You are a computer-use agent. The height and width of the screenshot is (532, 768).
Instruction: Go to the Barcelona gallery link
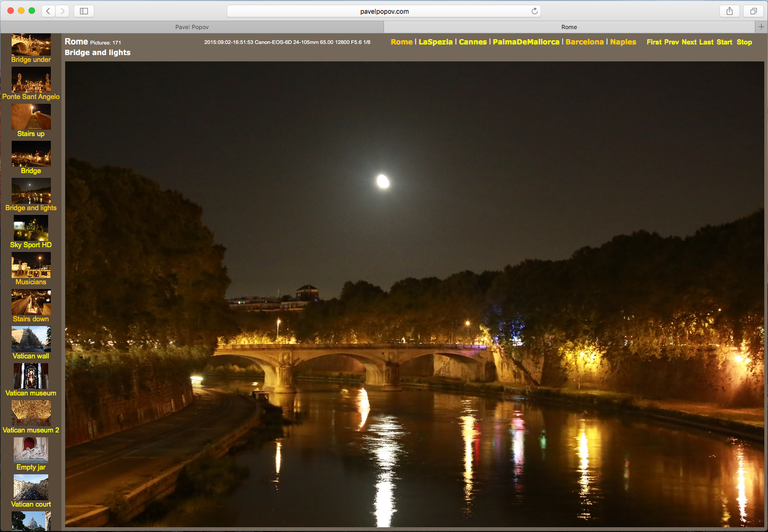584,42
